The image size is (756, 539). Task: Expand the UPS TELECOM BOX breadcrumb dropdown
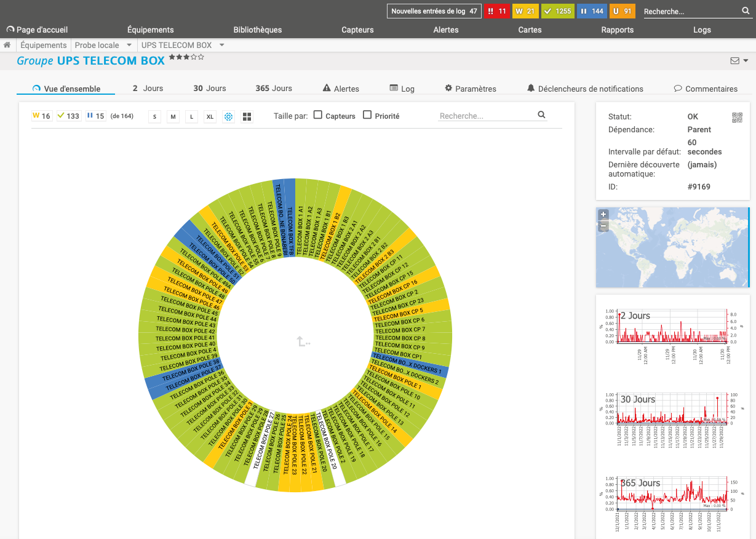click(x=221, y=45)
